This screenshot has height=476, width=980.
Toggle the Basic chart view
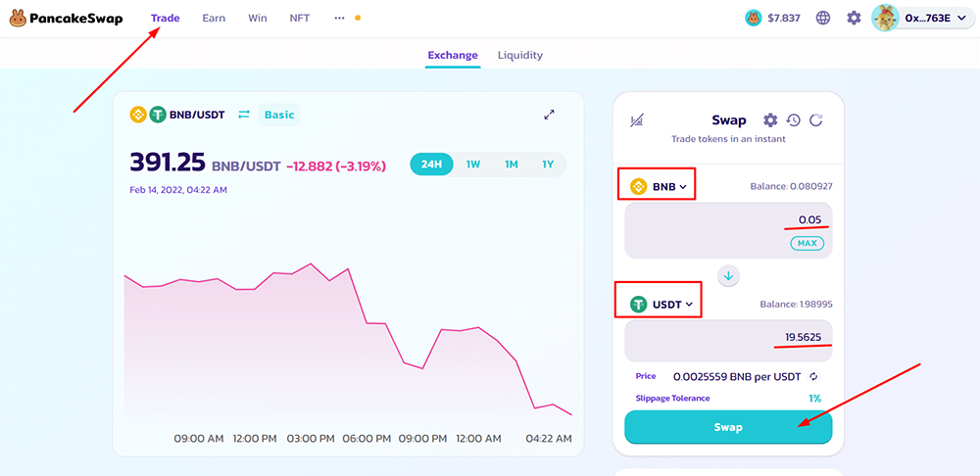[x=279, y=115]
